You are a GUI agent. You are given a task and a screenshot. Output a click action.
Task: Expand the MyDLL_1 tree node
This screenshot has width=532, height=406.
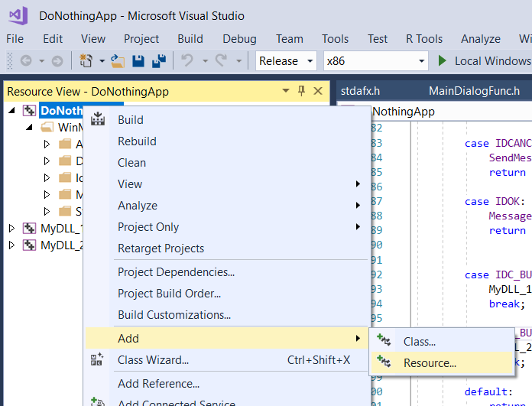[12, 228]
